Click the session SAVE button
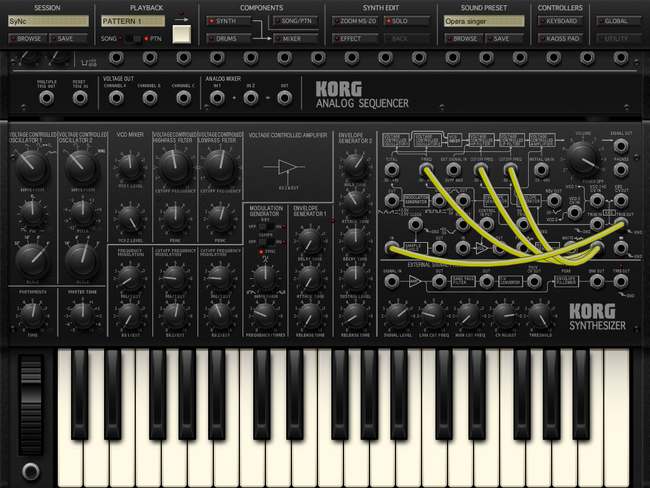The image size is (650, 488). pos(68,39)
